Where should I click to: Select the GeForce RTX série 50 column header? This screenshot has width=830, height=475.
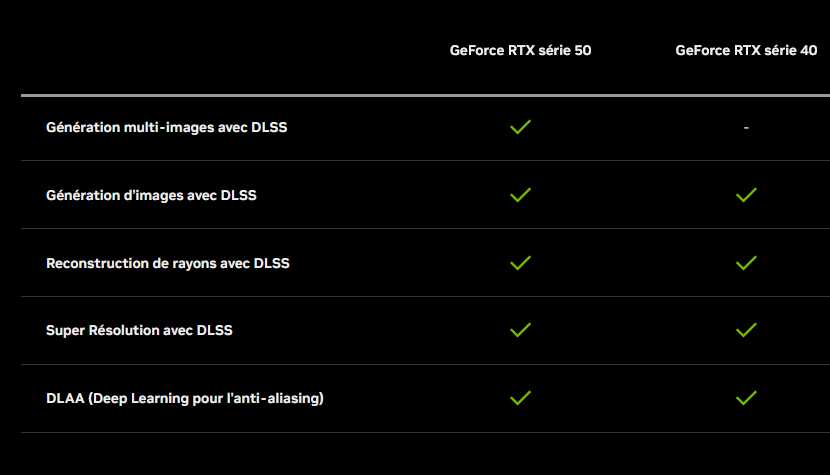point(520,50)
